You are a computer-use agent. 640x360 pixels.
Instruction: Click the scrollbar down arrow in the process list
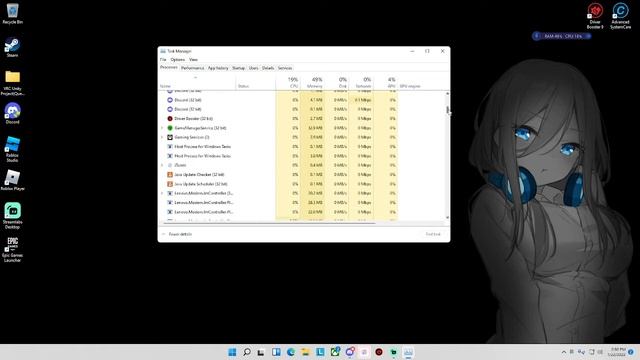coord(447,218)
